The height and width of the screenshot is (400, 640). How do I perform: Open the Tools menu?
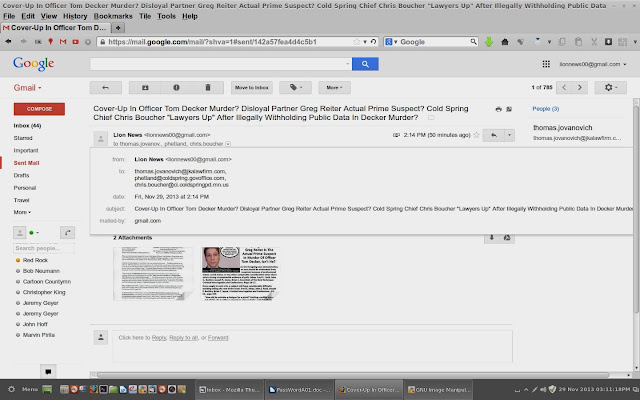click(x=167, y=16)
